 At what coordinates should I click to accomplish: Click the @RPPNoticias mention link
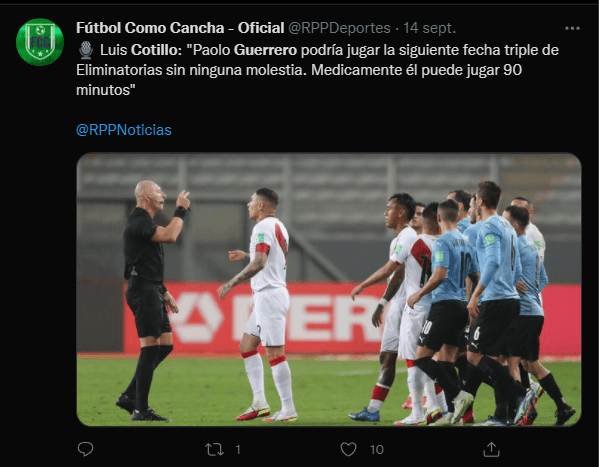124,130
